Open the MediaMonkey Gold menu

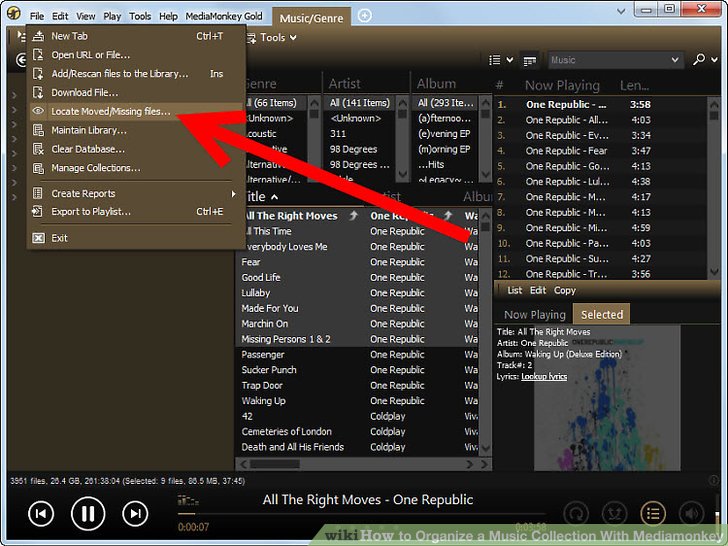point(224,16)
